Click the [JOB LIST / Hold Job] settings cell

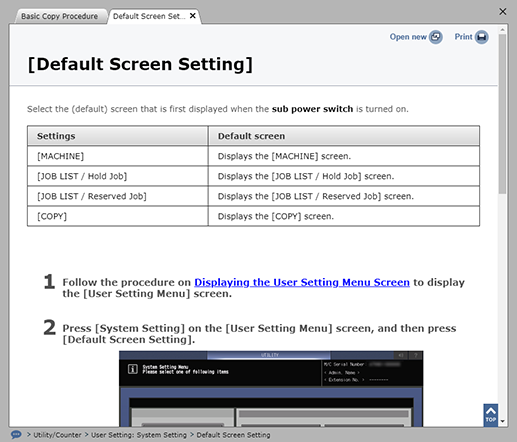pos(118,176)
